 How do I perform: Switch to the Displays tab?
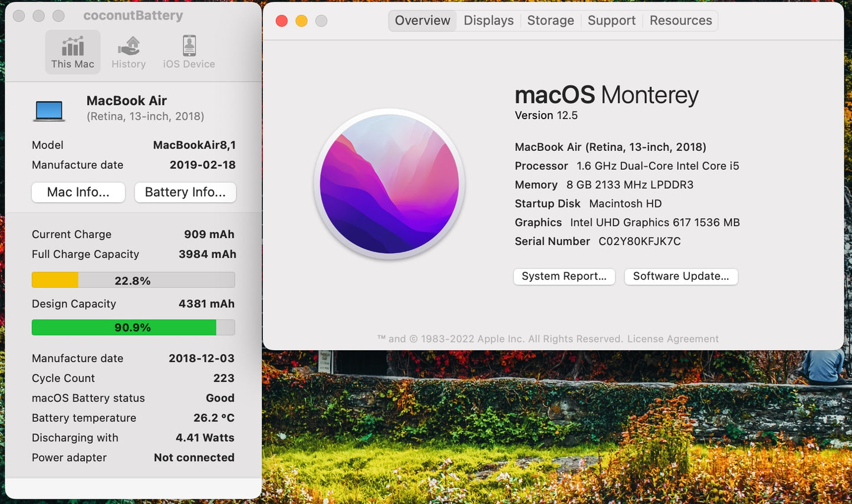(488, 20)
